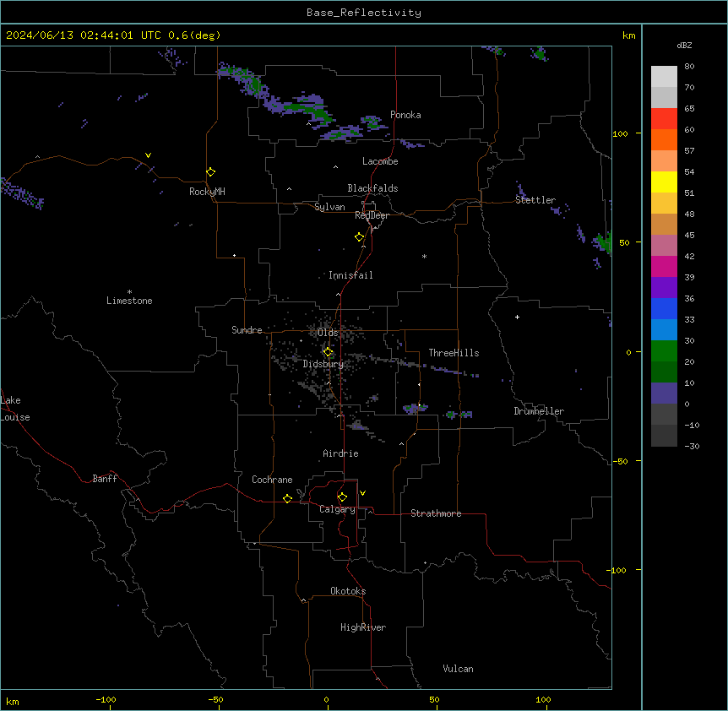This screenshot has width=728, height=711.
Task: Click the HighRiver town label
Action: [363, 627]
